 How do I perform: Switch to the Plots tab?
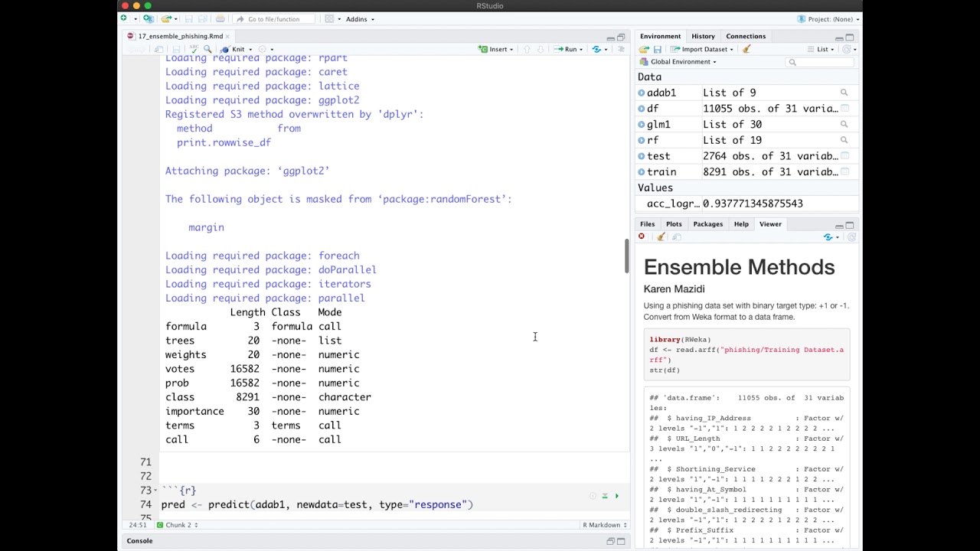pos(674,224)
